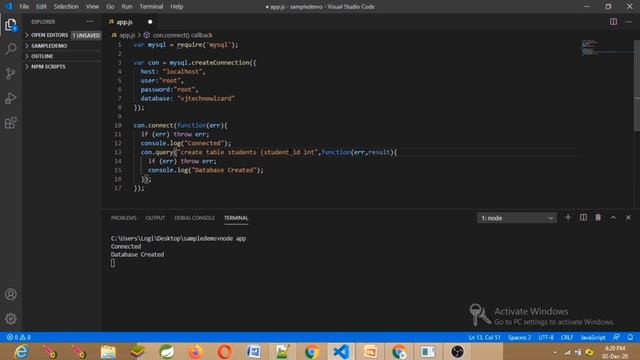640x360 pixels.
Task: Kill the terminal with trash icon
Action: point(598,218)
